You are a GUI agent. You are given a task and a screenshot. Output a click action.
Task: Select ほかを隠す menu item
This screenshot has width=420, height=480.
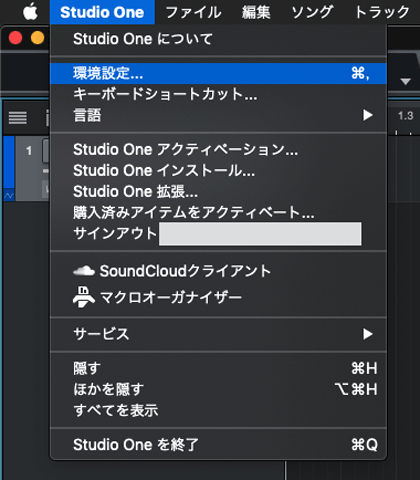[218, 389]
